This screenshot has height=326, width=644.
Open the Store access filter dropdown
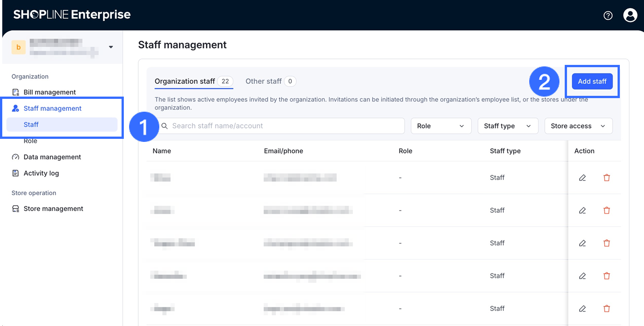click(578, 126)
